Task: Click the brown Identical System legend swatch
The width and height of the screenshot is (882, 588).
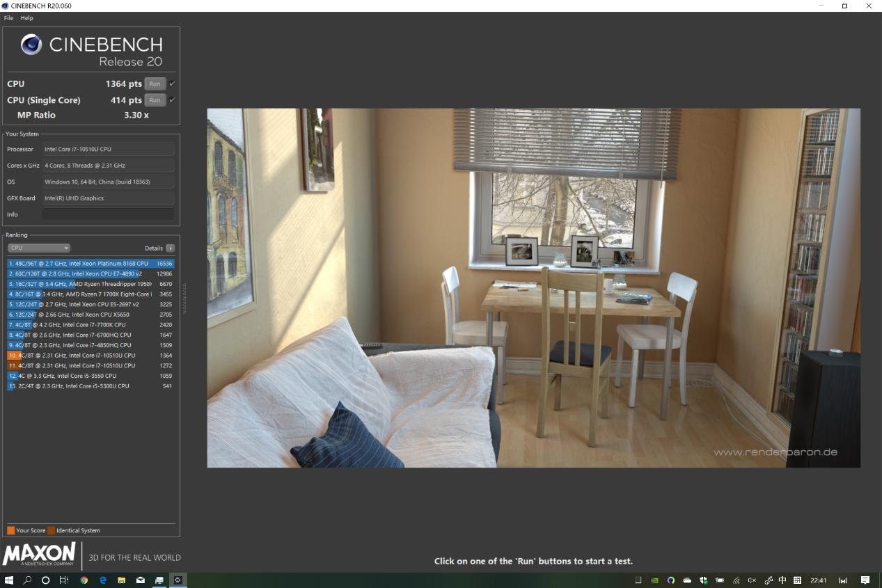Action: click(x=52, y=530)
